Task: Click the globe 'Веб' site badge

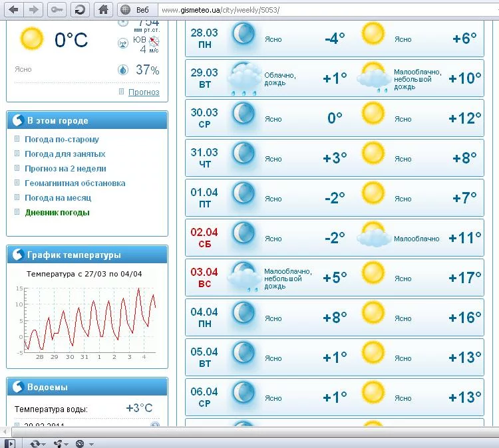Action: (136, 10)
